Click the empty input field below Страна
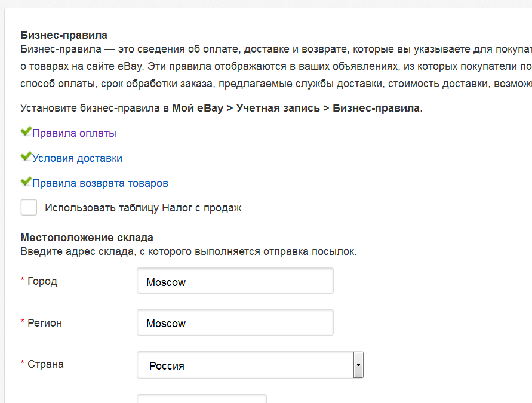Screen dimensions: 532x403 (201, 399)
